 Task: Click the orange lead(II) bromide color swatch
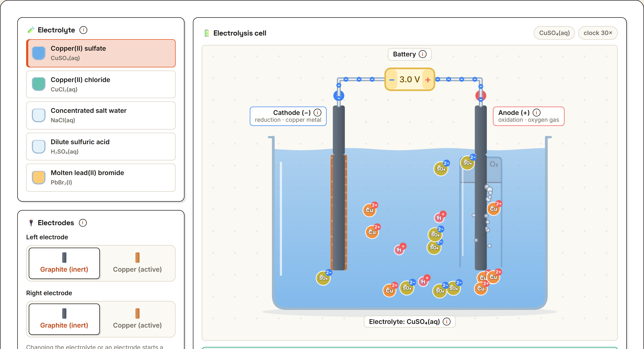(39, 178)
